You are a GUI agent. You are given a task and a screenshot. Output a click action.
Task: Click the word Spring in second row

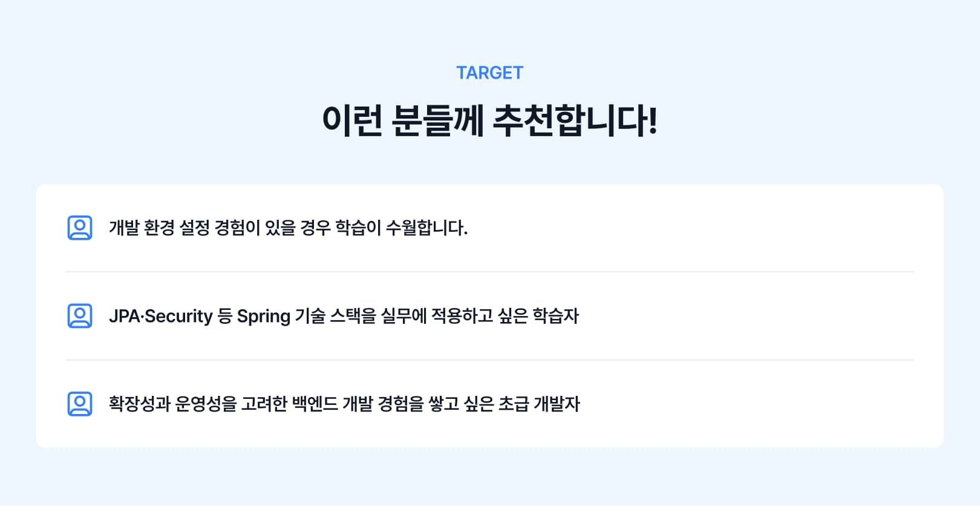264,317
